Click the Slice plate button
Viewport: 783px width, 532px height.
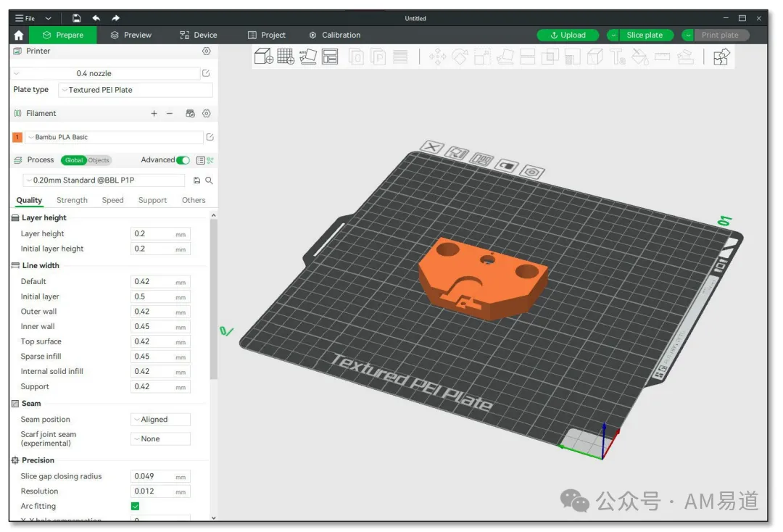[x=646, y=35]
